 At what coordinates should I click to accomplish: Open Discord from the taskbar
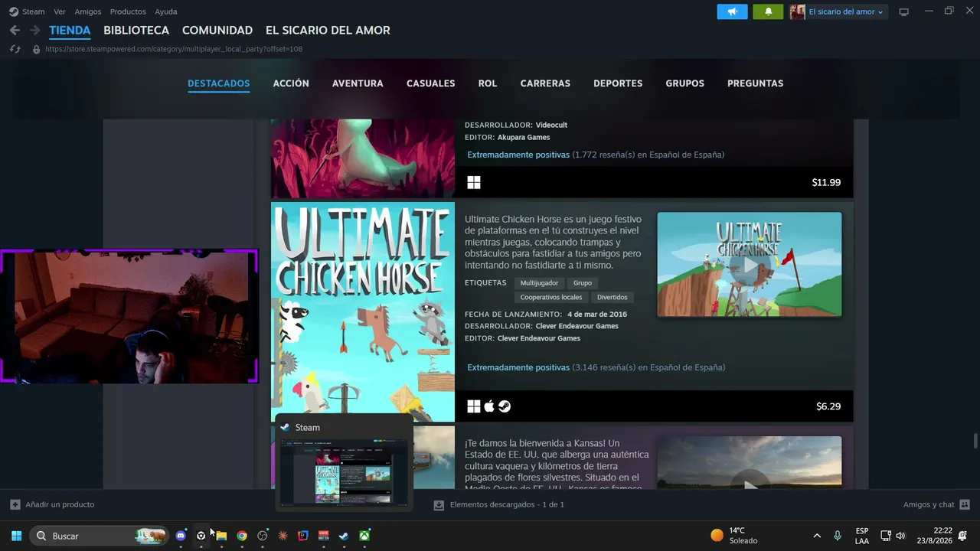(x=181, y=536)
